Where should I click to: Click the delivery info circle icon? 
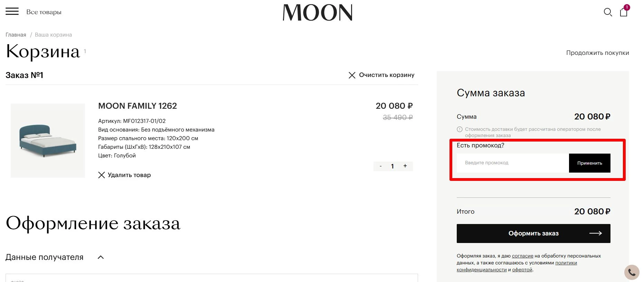tap(460, 129)
